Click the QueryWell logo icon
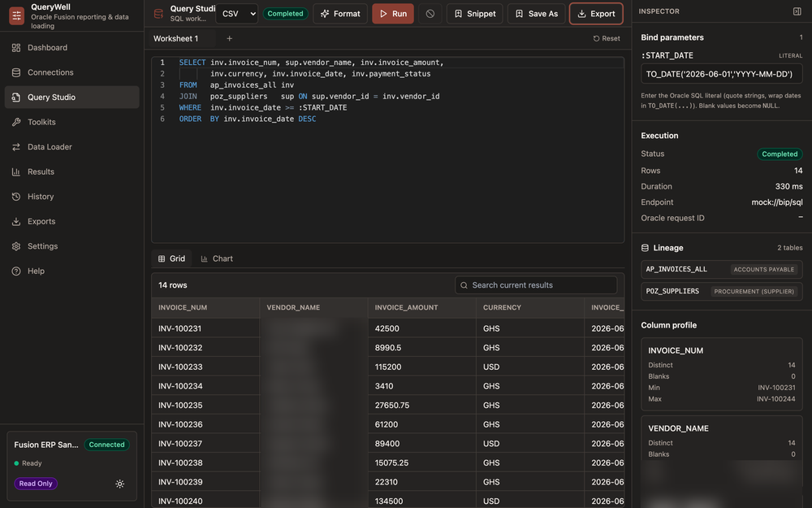This screenshot has height=508, width=812. 16,15
